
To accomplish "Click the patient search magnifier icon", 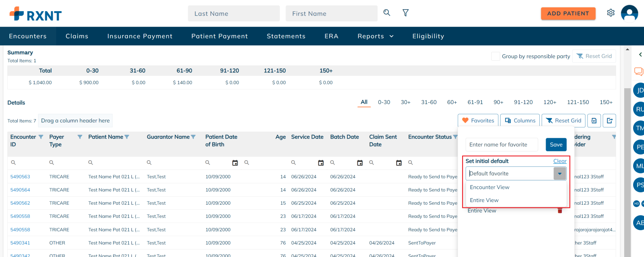I will pos(387,13).
